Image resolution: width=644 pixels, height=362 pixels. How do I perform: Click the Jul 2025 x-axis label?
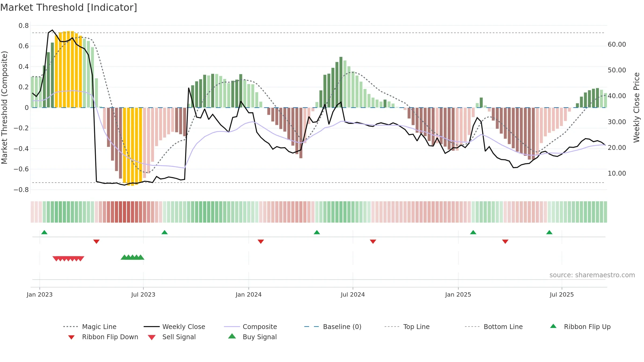click(x=562, y=295)
